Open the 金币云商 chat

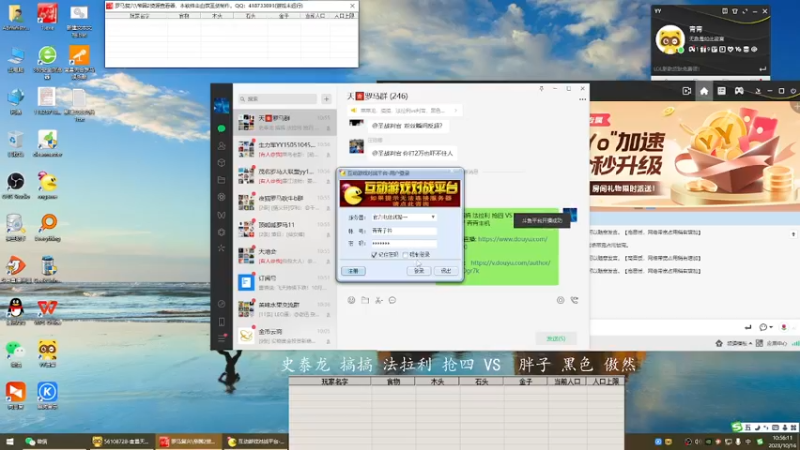(x=285, y=335)
